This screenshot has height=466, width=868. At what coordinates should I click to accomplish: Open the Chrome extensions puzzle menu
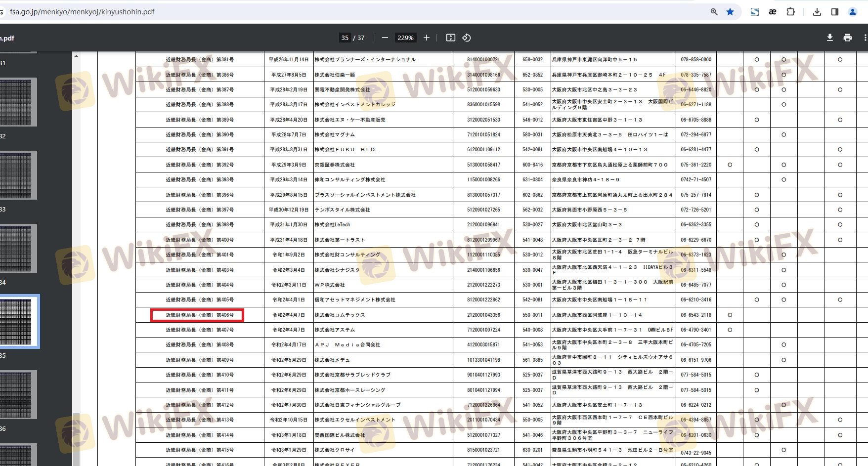[x=790, y=12]
